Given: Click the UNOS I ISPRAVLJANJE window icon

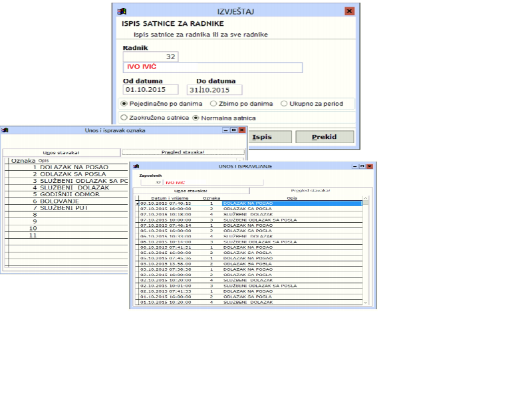Looking at the screenshot, I should pos(134,166).
